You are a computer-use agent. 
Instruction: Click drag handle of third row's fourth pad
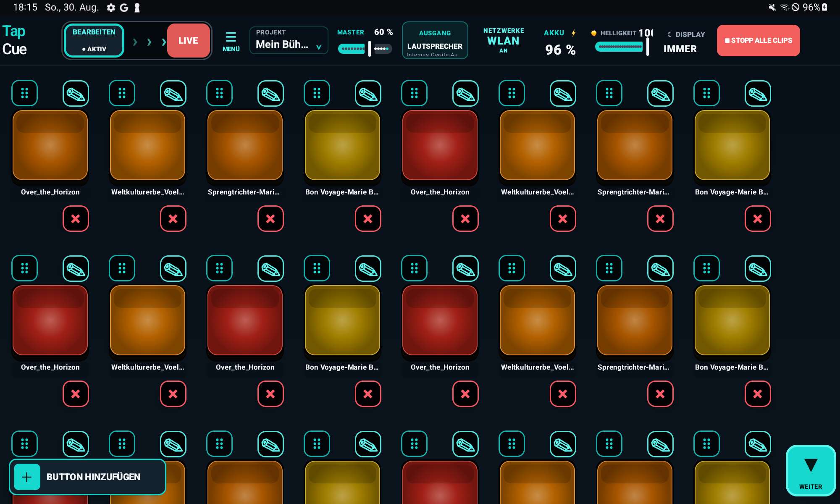coord(317,444)
